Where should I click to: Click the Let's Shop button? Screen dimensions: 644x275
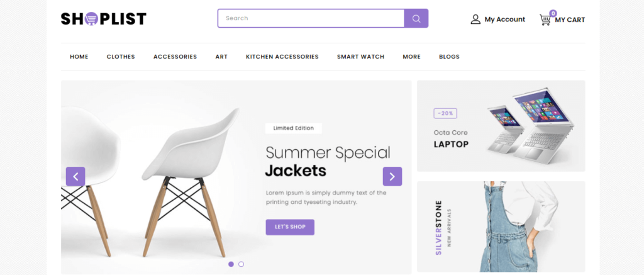290,227
